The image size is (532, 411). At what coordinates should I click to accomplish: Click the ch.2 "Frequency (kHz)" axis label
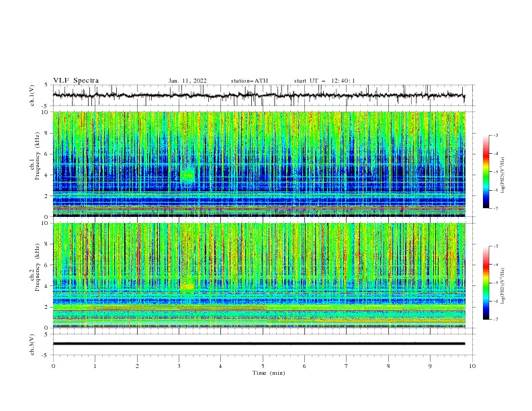click(x=37, y=267)
